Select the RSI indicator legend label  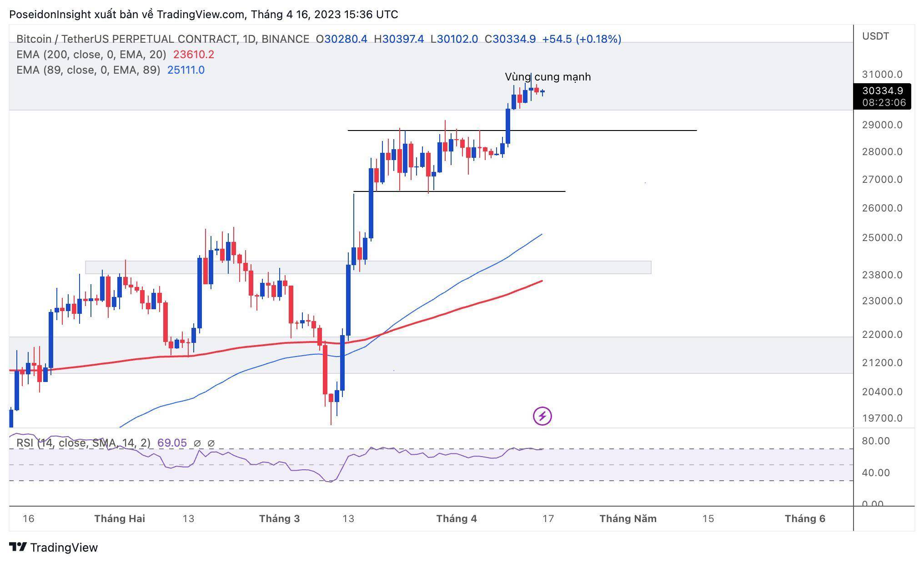[83, 443]
